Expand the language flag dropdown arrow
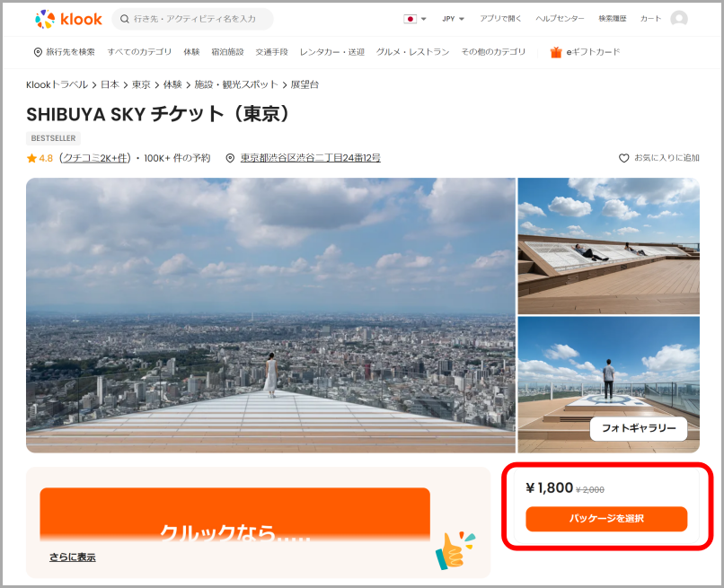The image size is (724, 588). [x=423, y=19]
